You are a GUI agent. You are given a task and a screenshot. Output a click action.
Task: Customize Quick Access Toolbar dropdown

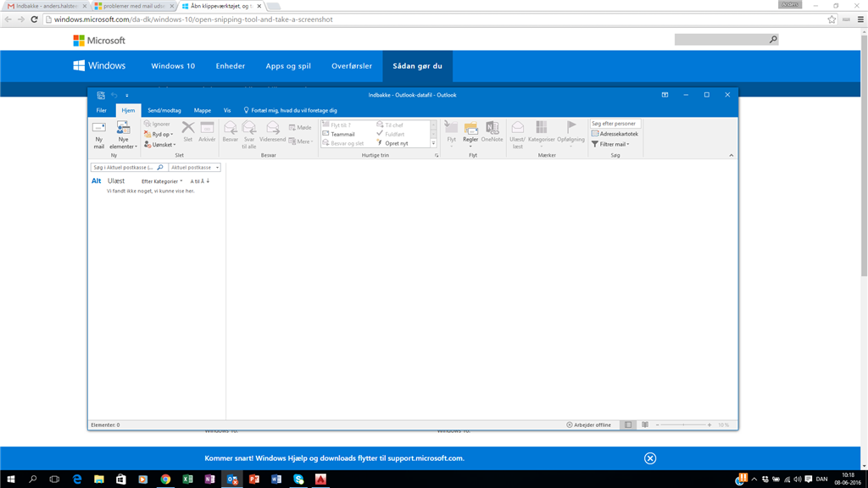[127, 95]
